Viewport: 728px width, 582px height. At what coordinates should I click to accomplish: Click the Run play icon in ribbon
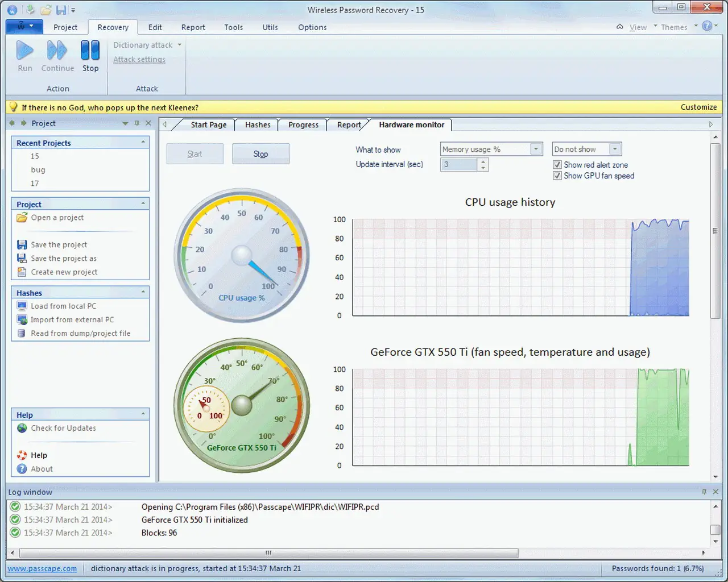point(24,51)
